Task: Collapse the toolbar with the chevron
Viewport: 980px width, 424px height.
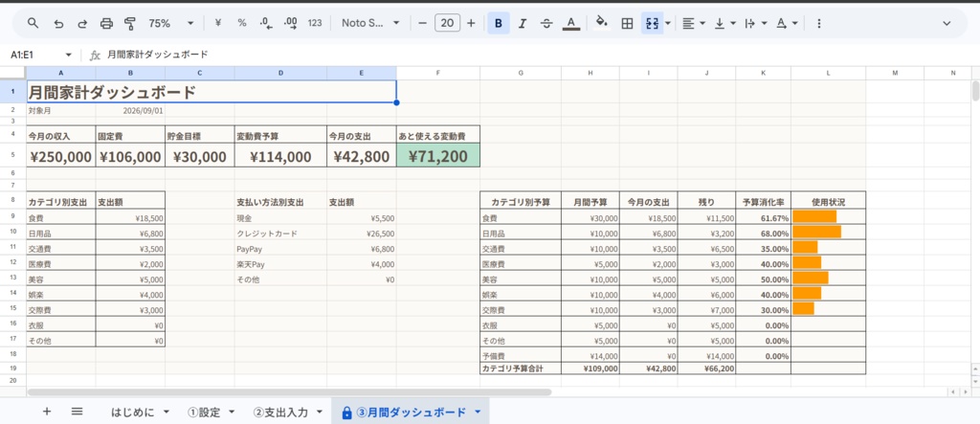Action: pos(947,23)
